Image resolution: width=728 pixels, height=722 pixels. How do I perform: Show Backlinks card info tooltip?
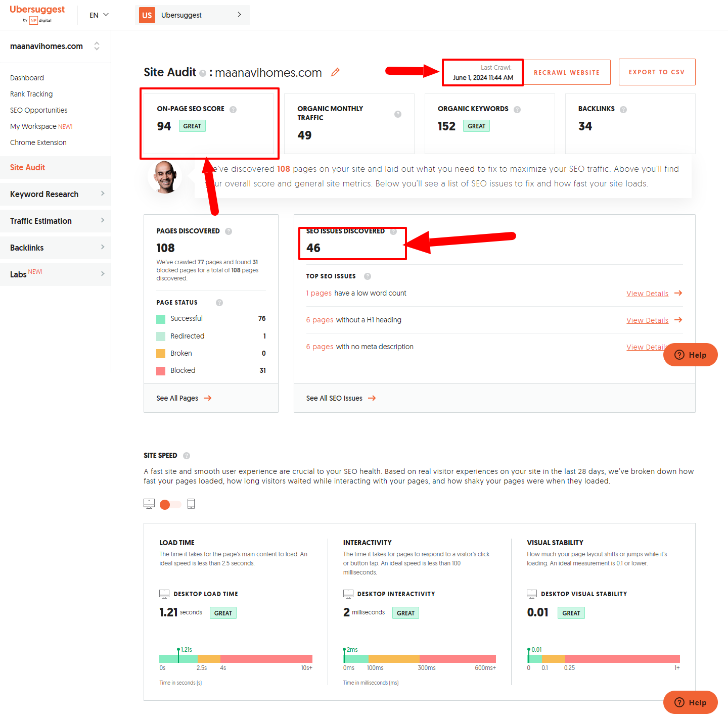623,109
